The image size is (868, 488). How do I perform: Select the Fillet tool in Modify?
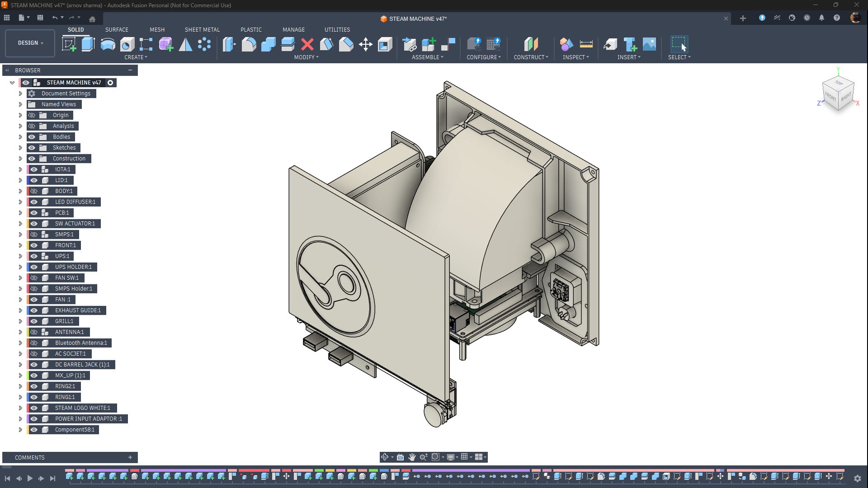249,44
